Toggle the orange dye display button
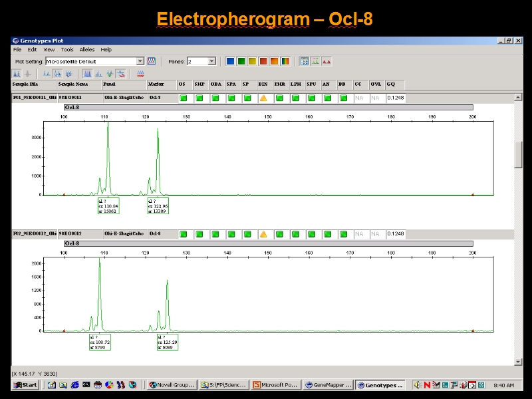This screenshot has width=532, height=399. pos(274,61)
